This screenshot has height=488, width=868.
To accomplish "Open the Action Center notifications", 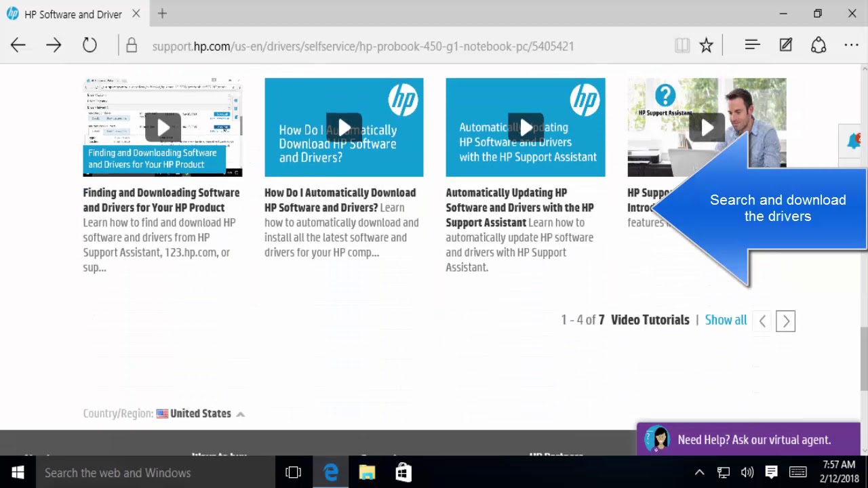I will pyautogui.click(x=771, y=472).
